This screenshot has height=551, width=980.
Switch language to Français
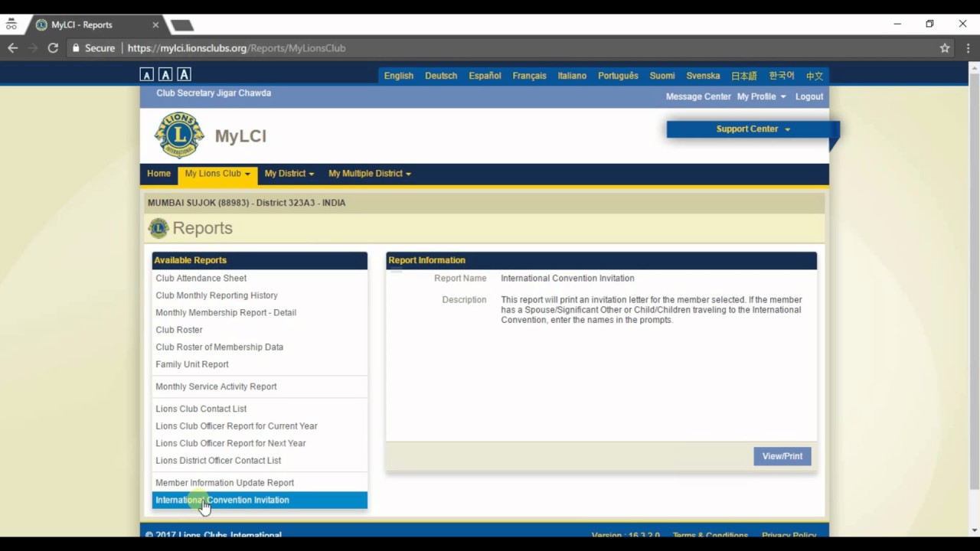click(529, 76)
